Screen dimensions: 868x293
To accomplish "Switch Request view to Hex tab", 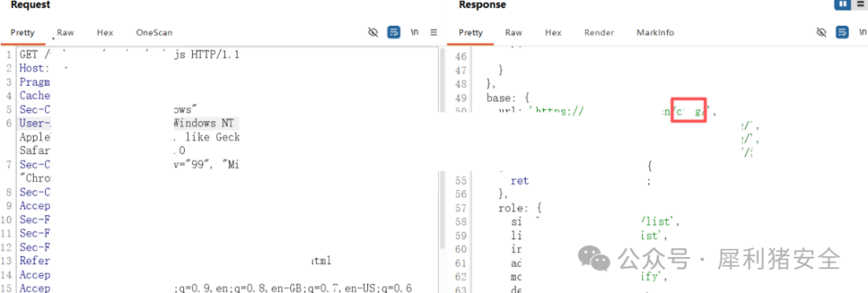I will 105,33.
